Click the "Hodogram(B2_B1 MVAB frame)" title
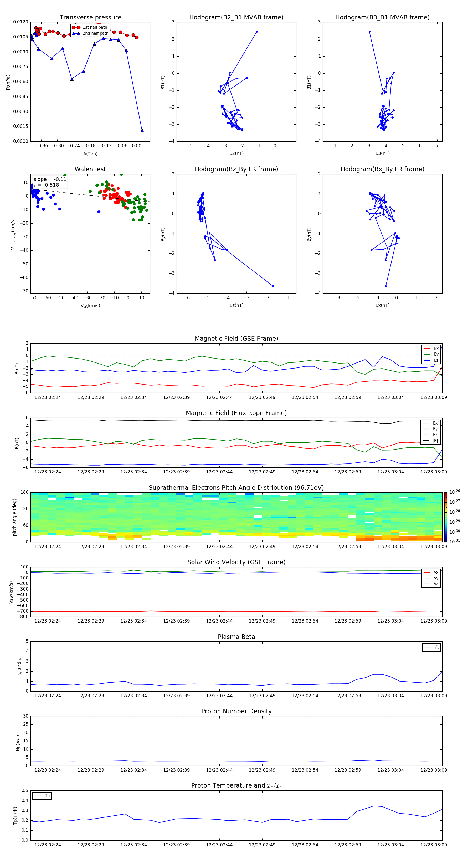The height and width of the screenshot is (868, 473). click(236, 18)
